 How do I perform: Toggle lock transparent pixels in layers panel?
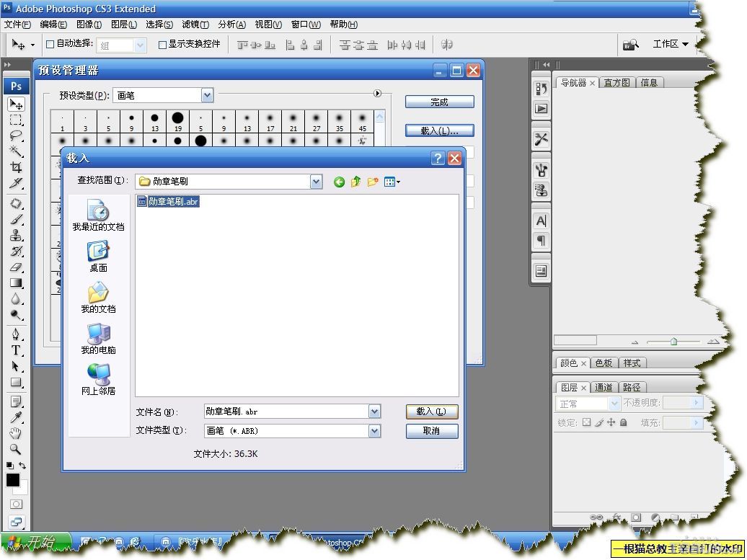(x=586, y=422)
